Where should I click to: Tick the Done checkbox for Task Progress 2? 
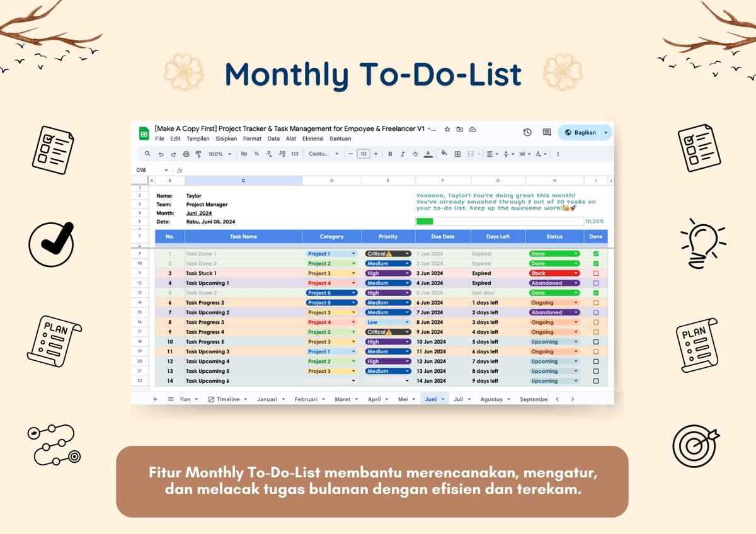pyautogui.click(x=595, y=302)
